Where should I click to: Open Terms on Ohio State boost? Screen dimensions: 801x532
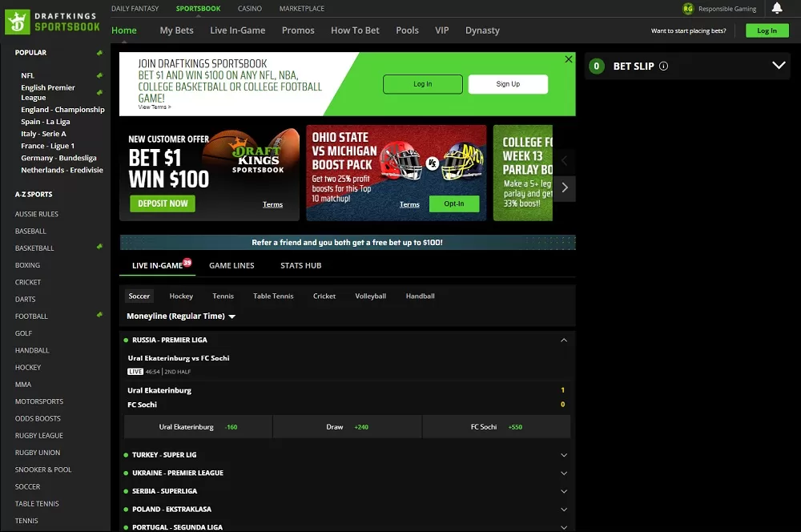(409, 204)
